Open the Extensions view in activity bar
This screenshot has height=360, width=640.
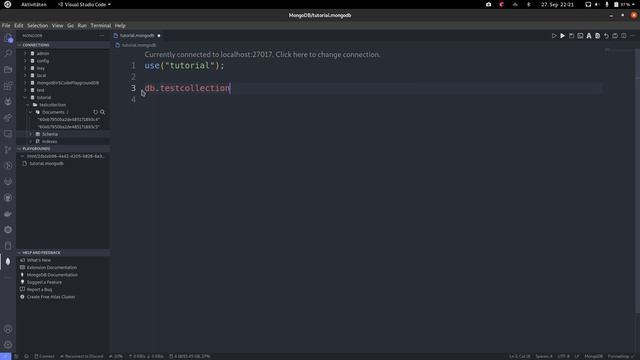(x=8, y=86)
